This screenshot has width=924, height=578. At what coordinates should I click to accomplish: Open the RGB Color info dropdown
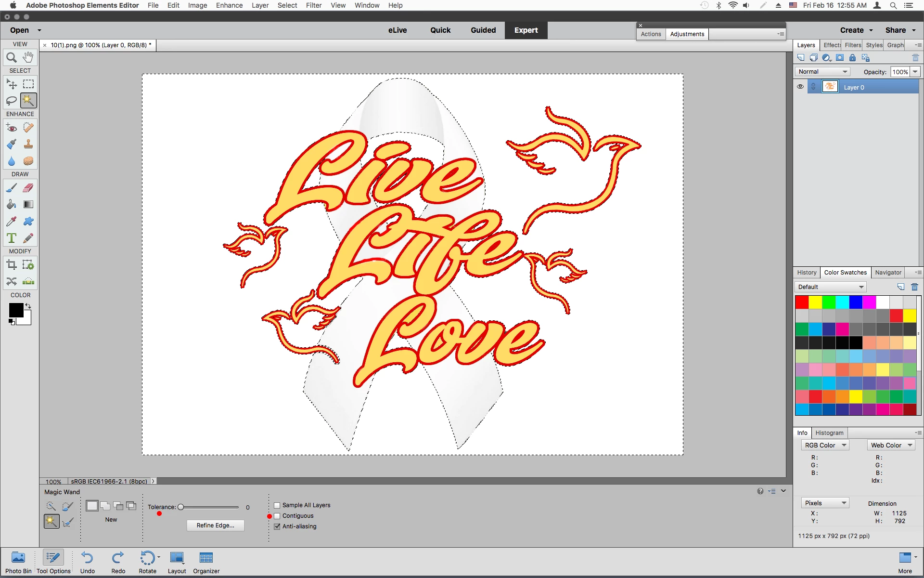click(x=825, y=446)
